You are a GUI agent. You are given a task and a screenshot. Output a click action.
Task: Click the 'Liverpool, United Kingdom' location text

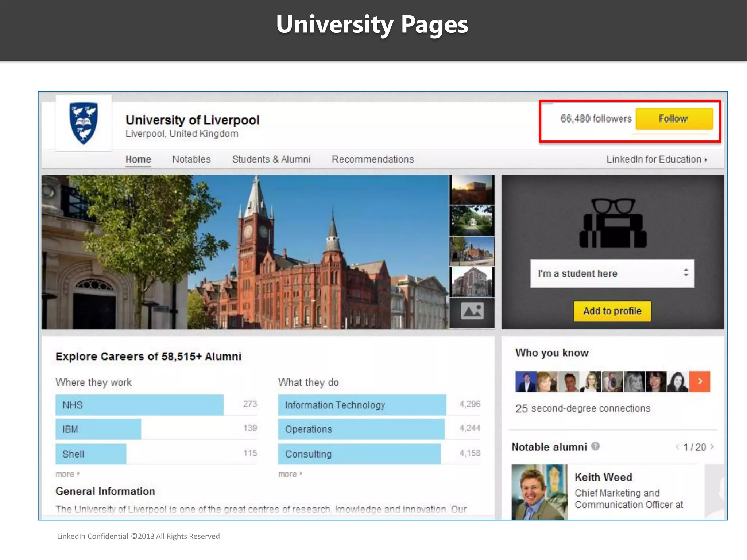(182, 134)
